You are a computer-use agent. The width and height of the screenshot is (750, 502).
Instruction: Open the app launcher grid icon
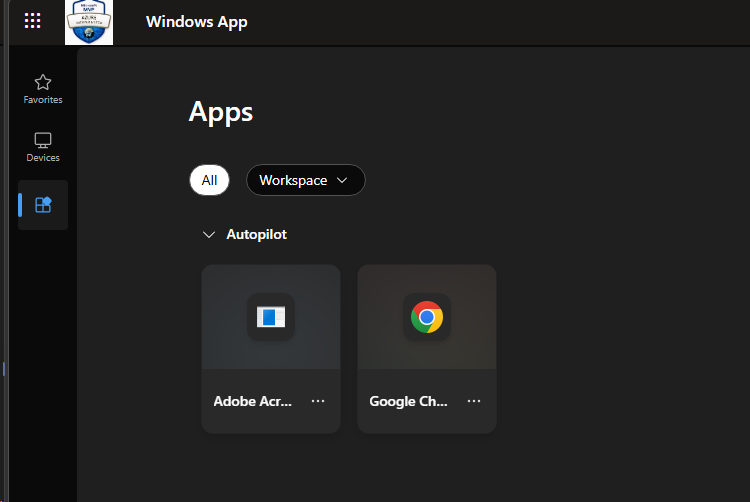pyautogui.click(x=32, y=21)
